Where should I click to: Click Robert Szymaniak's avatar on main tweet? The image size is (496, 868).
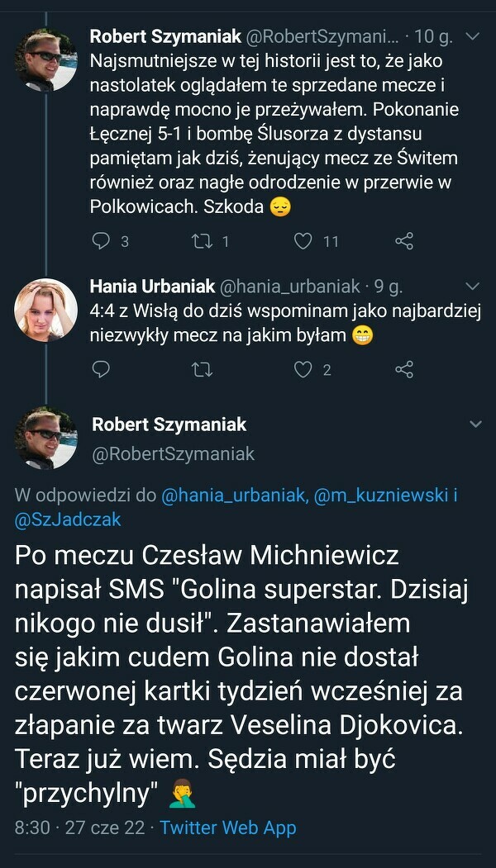[45, 438]
